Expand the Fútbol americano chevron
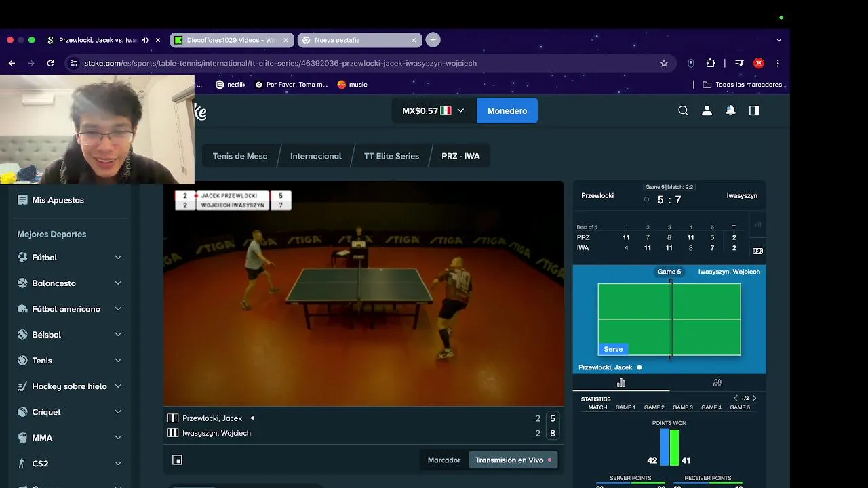868x488 pixels. coord(118,309)
